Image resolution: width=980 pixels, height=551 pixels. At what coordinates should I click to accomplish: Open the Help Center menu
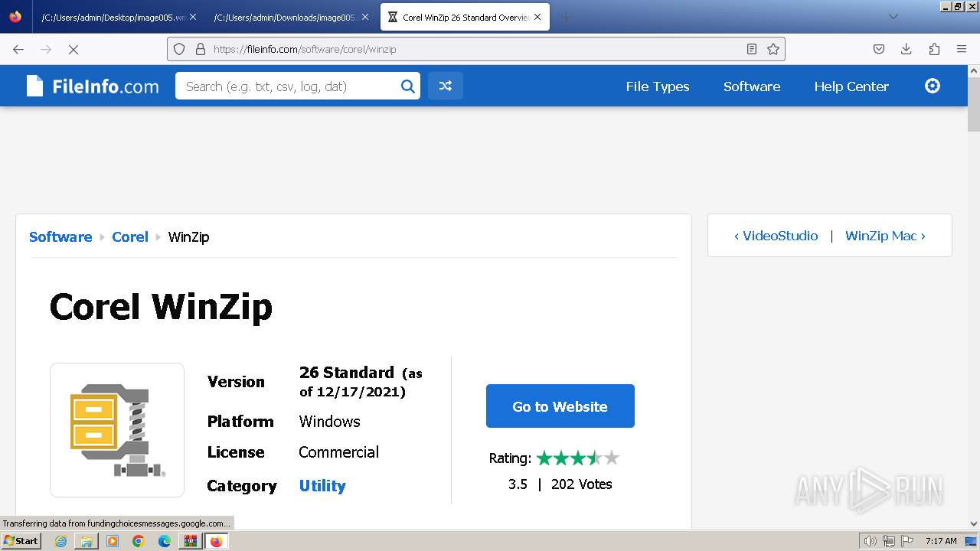851,86
